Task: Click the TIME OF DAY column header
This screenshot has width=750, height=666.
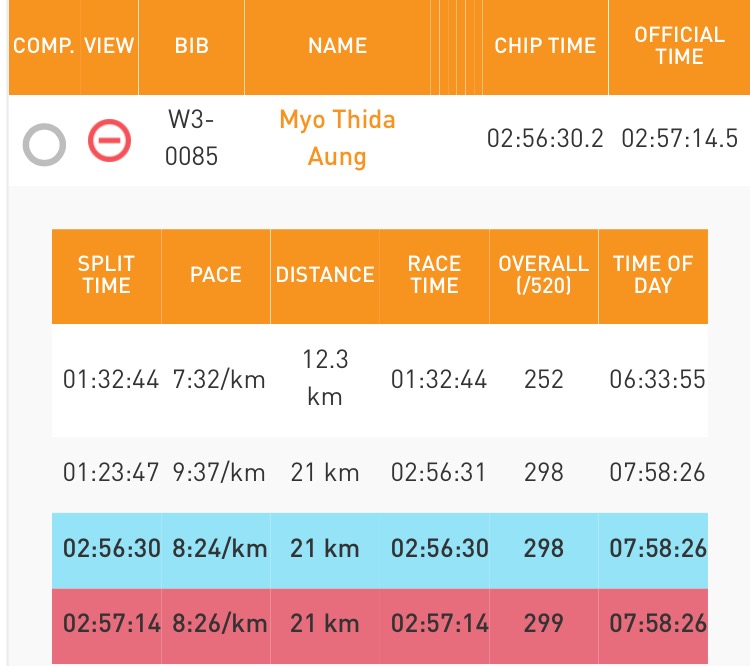Action: [x=653, y=275]
